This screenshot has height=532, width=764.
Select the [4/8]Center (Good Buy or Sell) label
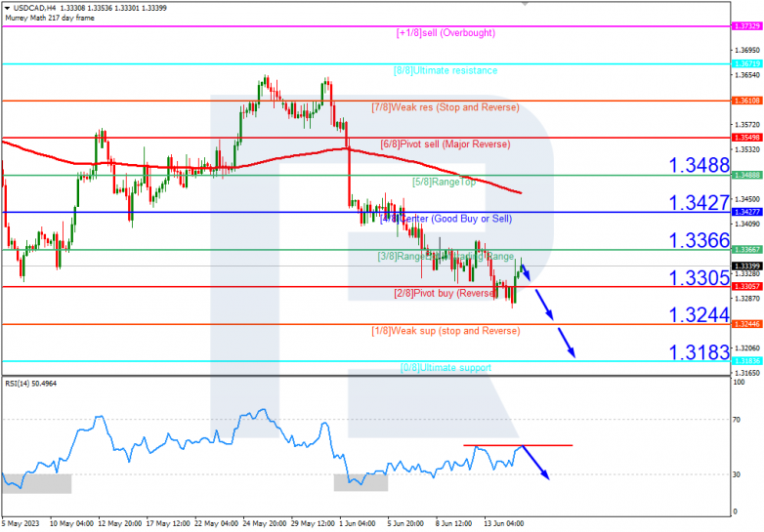click(x=446, y=219)
